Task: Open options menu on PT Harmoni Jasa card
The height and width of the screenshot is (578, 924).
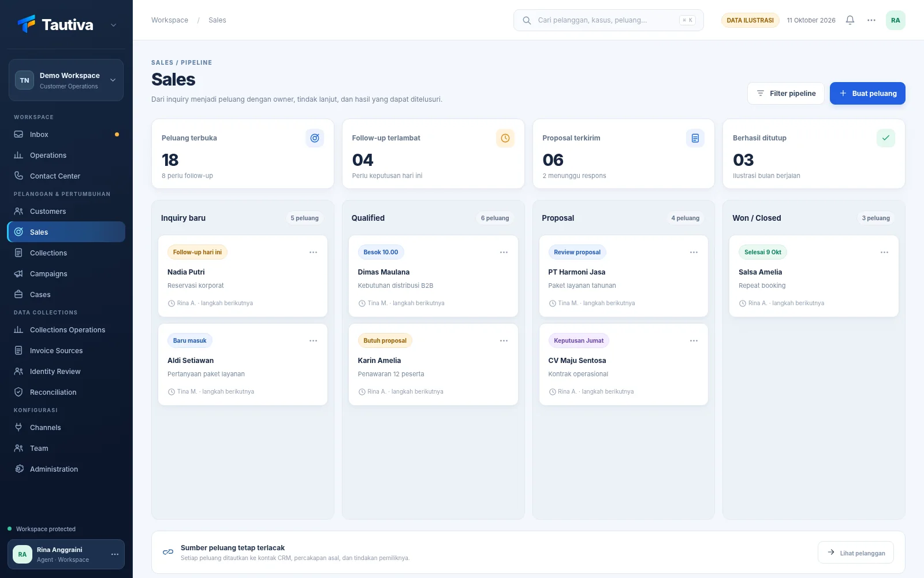Action: (x=694, y=253)
